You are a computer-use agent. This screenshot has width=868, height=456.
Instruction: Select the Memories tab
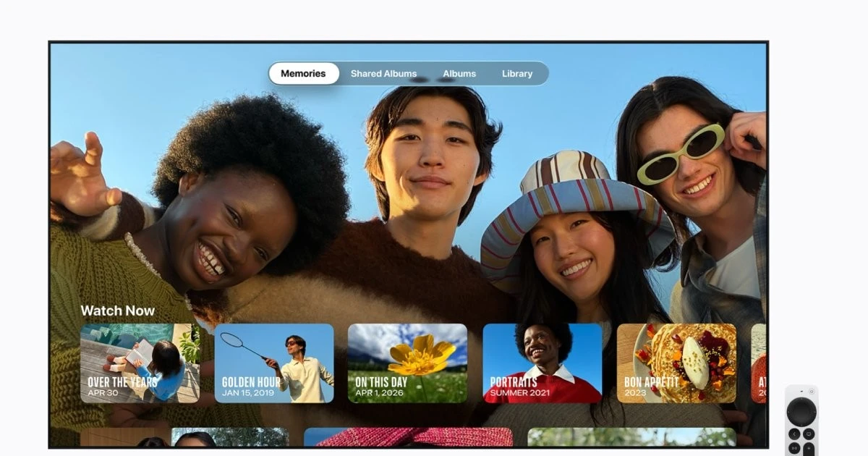304,73
